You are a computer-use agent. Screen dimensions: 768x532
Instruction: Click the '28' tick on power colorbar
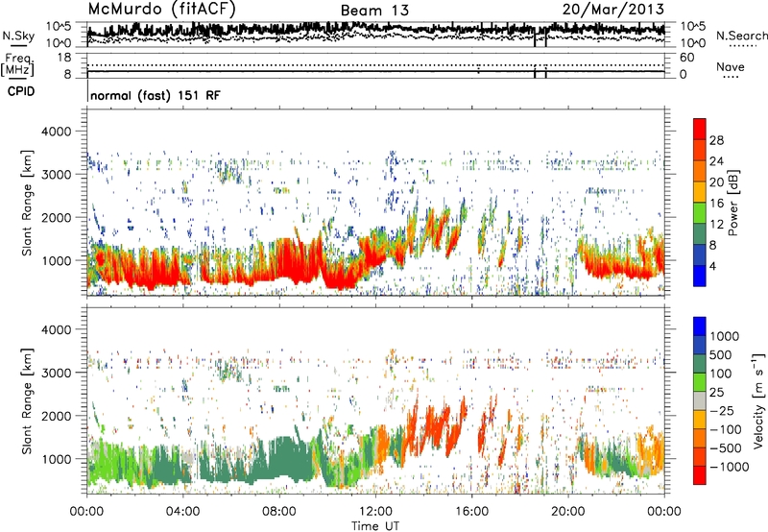point(716,140)
